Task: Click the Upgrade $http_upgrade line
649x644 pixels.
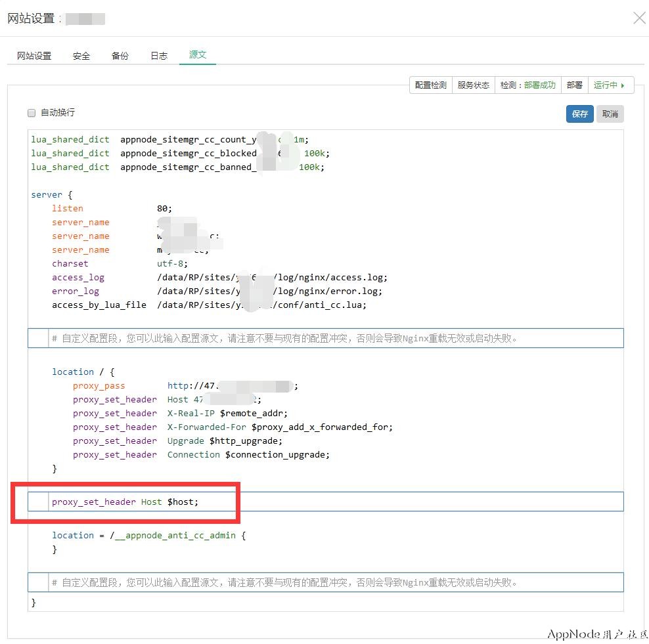Action: point(177,441)
